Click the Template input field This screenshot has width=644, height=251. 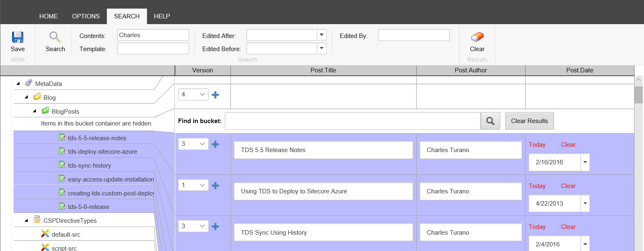[153, 48]
